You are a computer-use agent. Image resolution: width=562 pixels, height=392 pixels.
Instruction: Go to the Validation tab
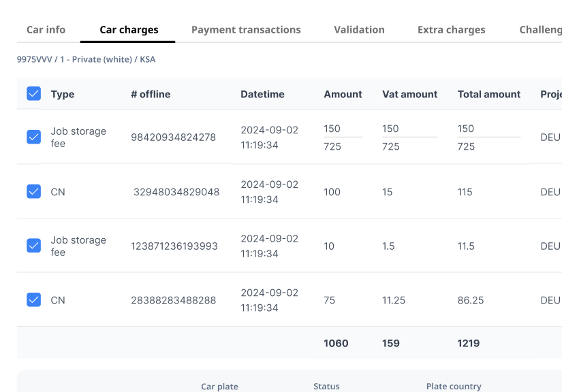click(359, 30)
